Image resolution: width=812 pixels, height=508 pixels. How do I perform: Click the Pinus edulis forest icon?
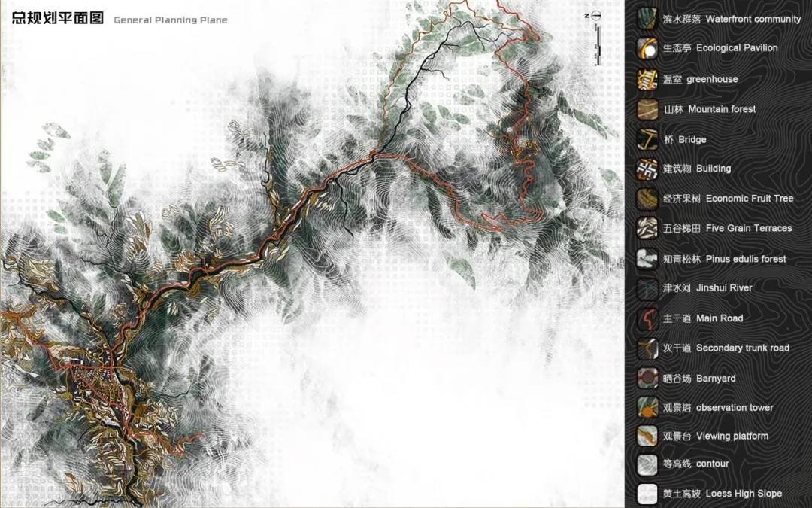tap(647, 259)
